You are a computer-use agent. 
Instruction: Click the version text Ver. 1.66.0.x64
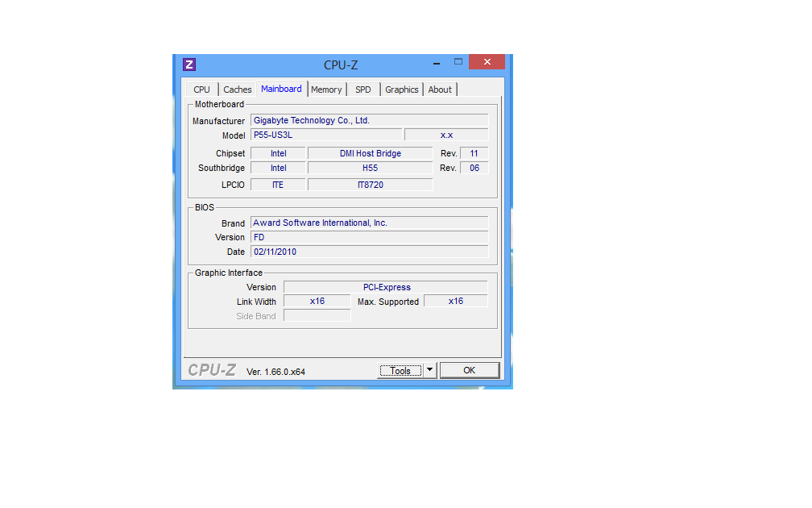(x=275, y=372)
